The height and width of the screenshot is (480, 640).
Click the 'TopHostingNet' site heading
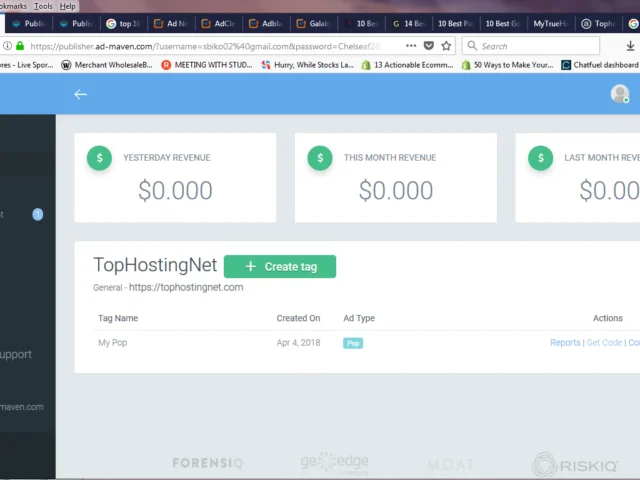pyautogui.click(x=155, y=265)
